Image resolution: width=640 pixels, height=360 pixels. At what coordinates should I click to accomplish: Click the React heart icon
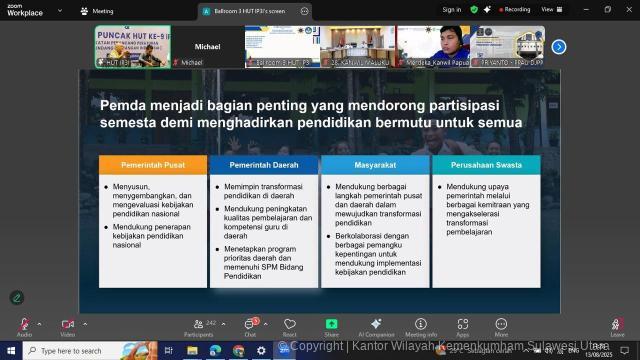[290, 324]
